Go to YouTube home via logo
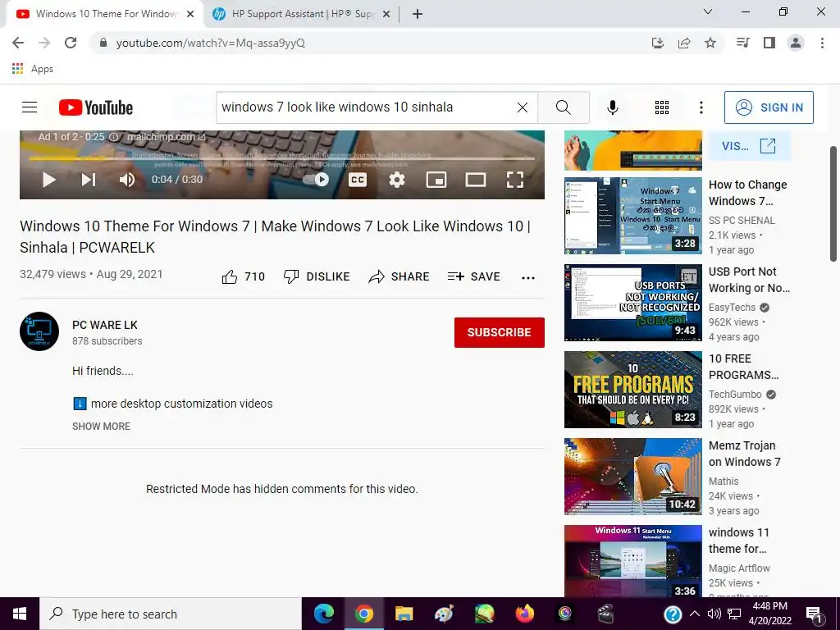 click(x=96, y=107)
